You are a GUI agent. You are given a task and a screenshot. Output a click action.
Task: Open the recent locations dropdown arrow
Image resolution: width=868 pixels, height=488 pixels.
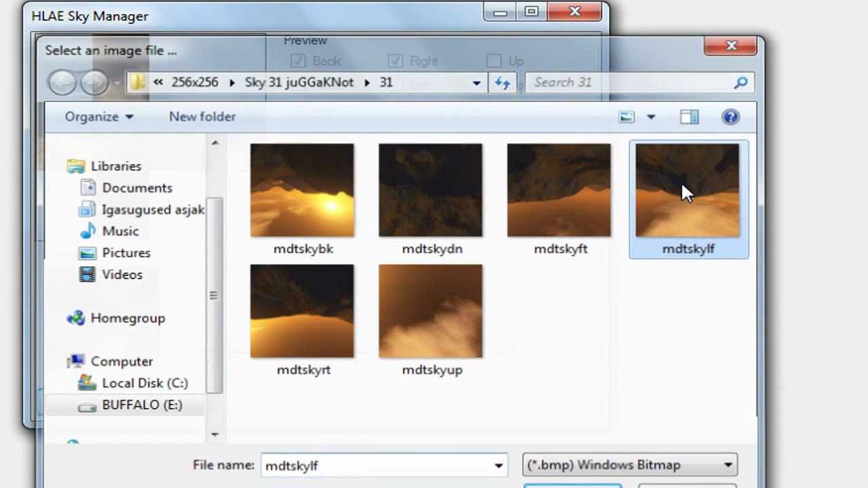click(117, 83)
